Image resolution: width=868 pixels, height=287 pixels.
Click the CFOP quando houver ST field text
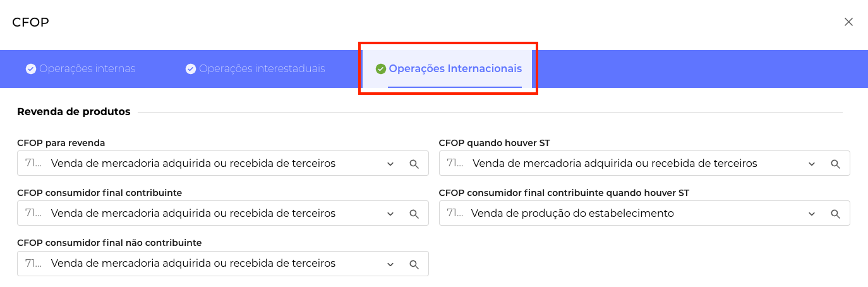tap(614, 164)
